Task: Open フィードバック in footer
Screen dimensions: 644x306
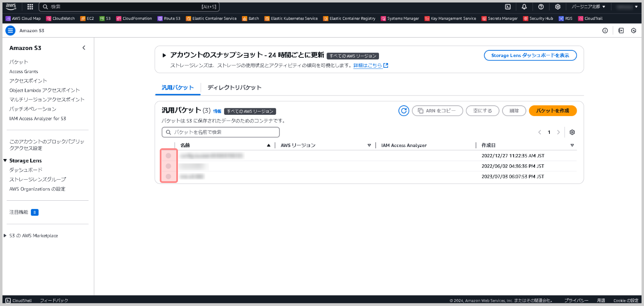Action: (54, 301)
